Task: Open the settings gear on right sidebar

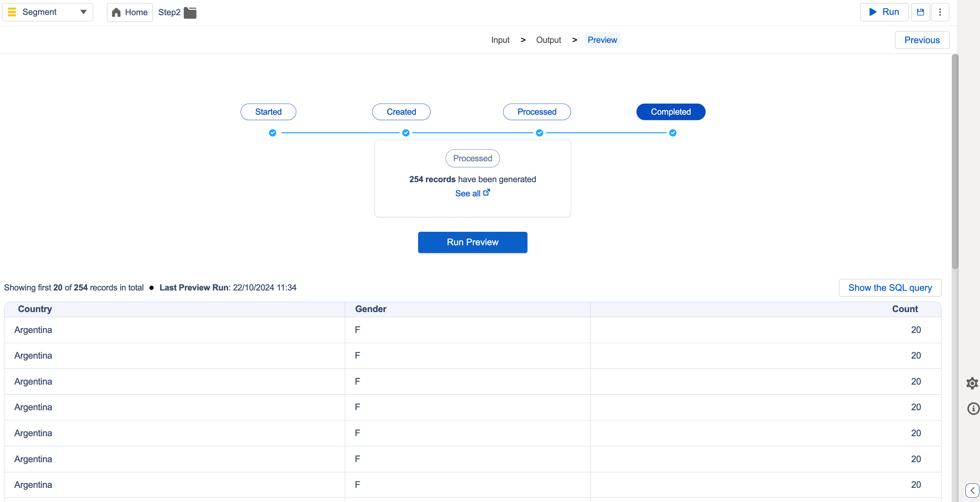Action: (972, 383)
